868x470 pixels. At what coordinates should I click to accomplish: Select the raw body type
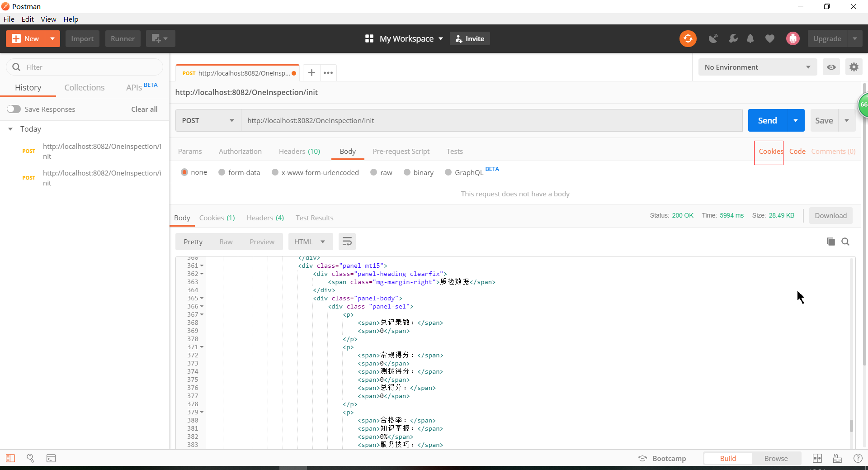click(373, 172)
